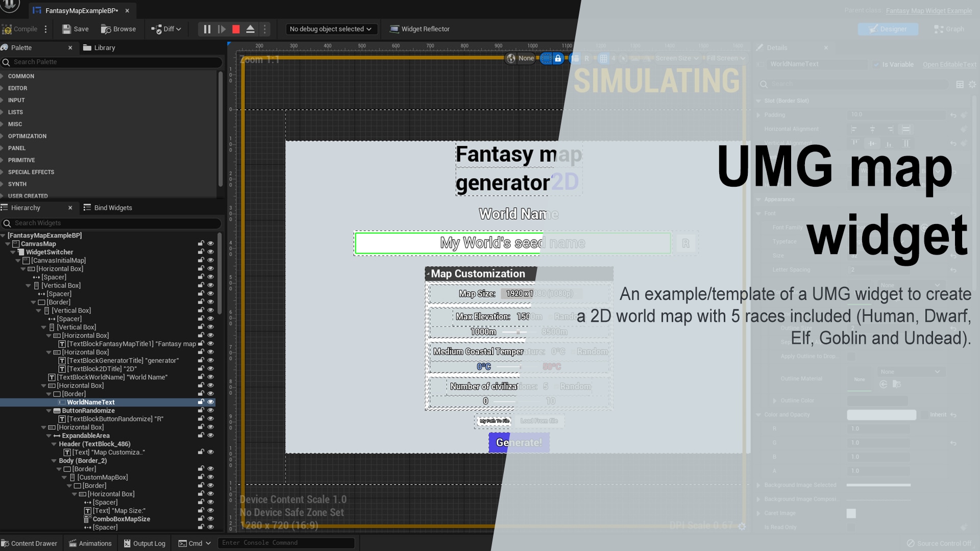Image resolution: width=980 pixels, height=551 pixels.
Task: Click the Generate! button on the canvas
Action: point(519,442)
